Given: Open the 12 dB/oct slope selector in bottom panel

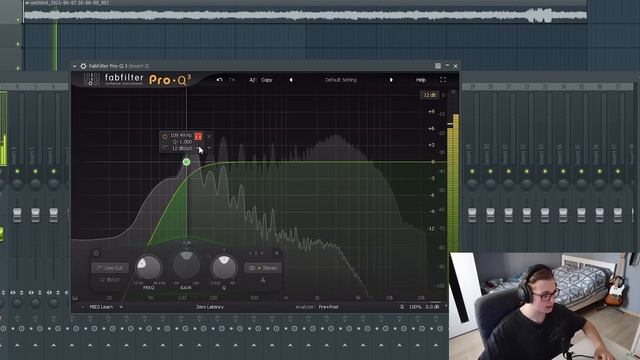Looking at the screenshot, I should 110,280.
